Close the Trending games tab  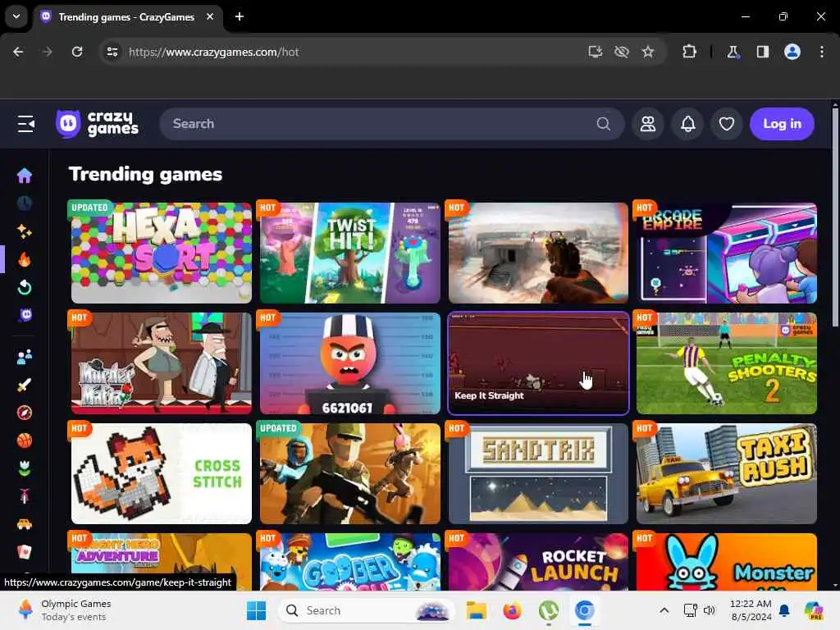(x=210, y=16)
